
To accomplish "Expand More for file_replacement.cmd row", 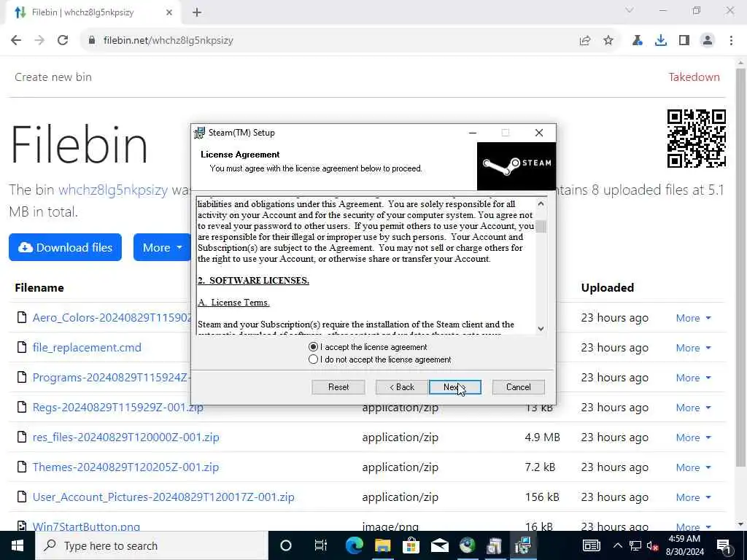I will tap(693, 348).
